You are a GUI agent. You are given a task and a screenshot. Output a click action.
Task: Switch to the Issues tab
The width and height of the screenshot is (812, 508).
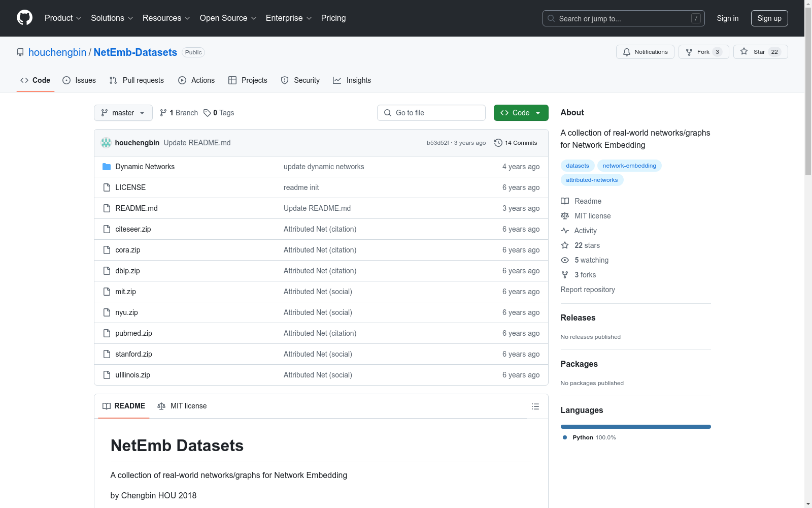pyautogui.click(x=79, y=80)
